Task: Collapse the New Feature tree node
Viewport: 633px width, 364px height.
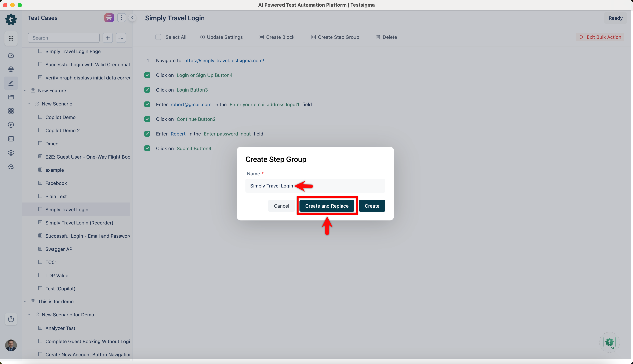Action: click(25, 90)
